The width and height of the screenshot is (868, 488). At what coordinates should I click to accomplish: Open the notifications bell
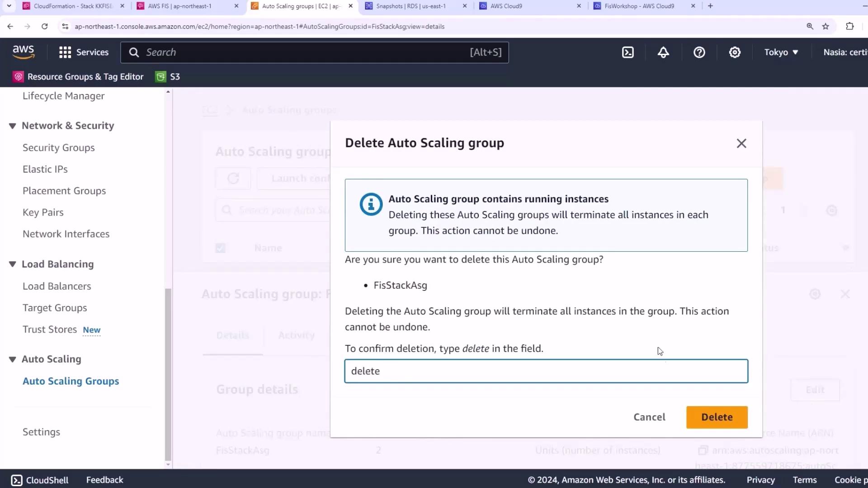coord(663,52)
